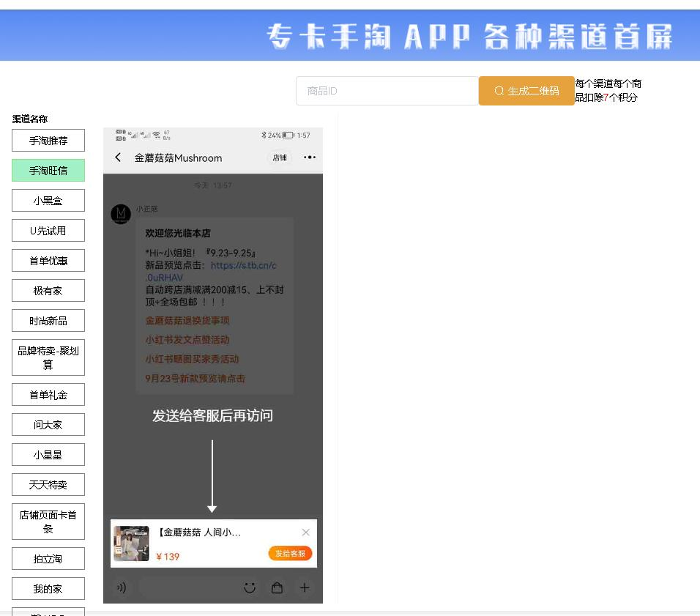Select the 我的家 channel
This screenshot has height=616, width=700.
click(x=48, y=588)
